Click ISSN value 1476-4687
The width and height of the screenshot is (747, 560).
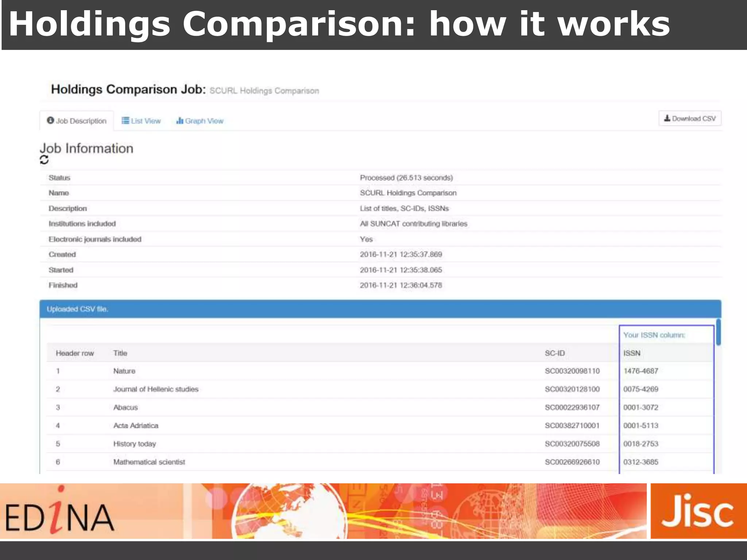click(641, 371)
